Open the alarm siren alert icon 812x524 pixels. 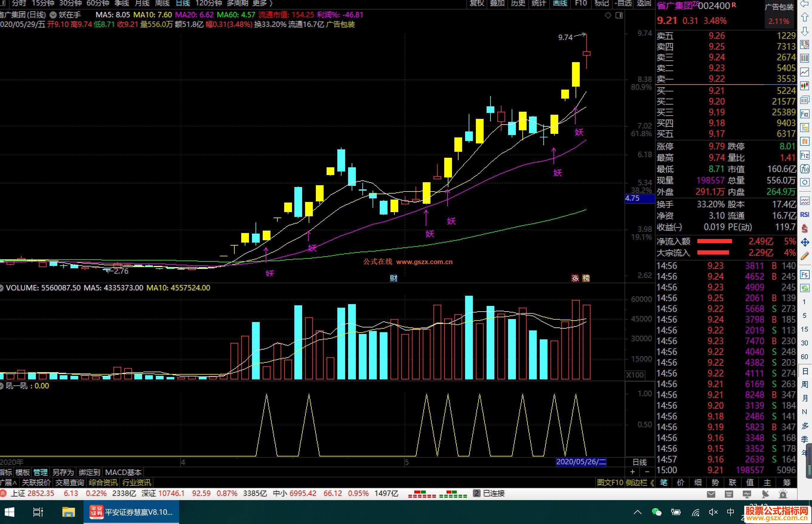click(783, 494)
